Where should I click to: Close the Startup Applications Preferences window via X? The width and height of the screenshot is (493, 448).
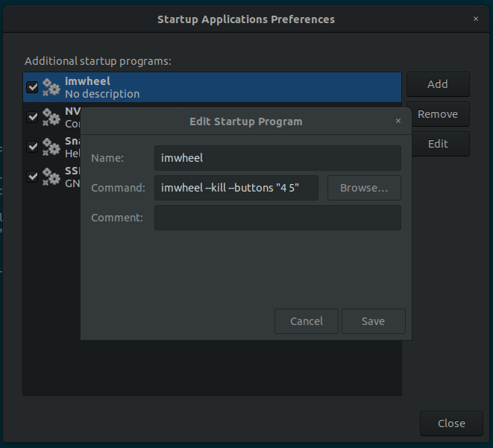(476, 19)
